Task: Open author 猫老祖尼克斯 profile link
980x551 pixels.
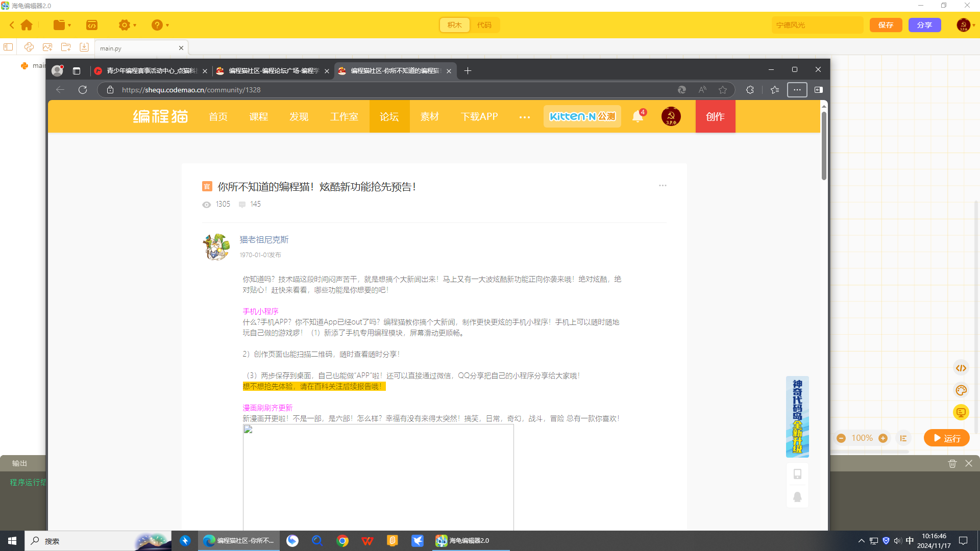Action: 264,240
